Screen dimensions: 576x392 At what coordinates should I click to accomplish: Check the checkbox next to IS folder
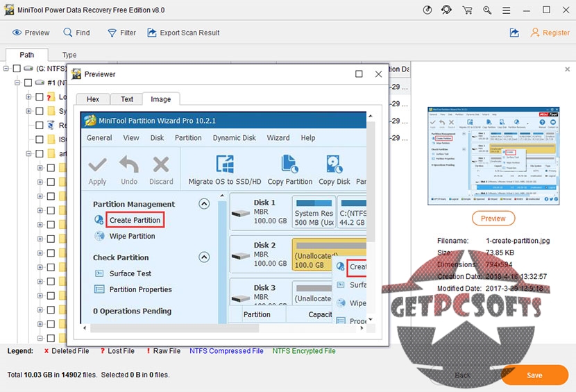tap(40, 139)
